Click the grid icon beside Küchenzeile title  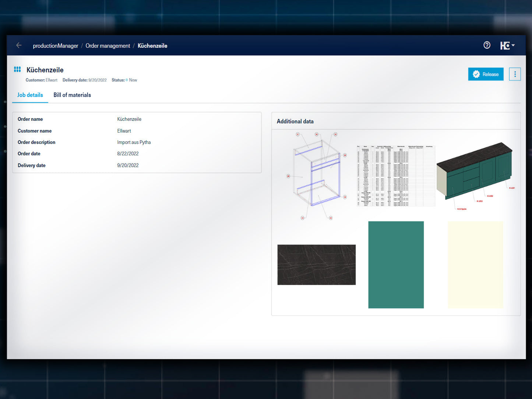(17, 70)
